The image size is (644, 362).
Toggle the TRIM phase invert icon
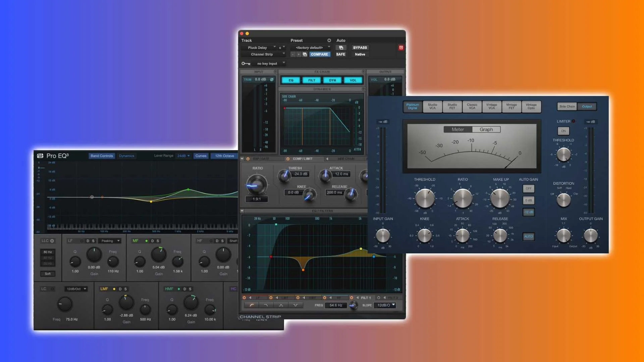point(272,79)
